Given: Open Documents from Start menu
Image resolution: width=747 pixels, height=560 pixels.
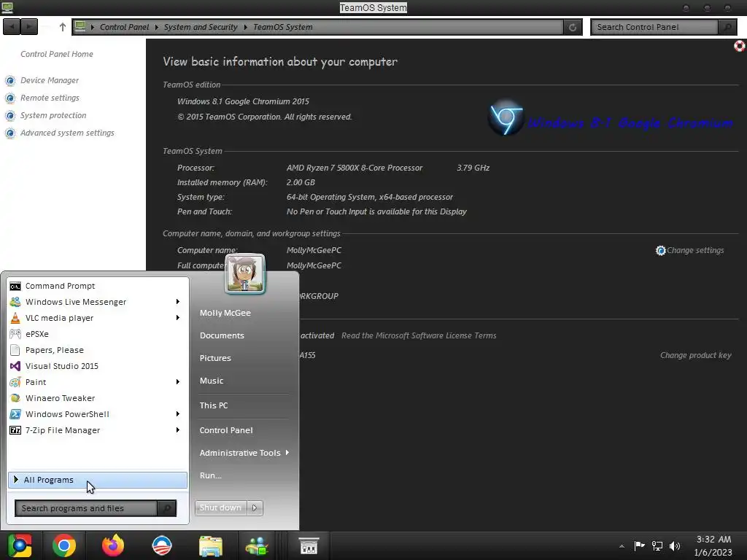Looking at the screenshot, I should 222,335.
